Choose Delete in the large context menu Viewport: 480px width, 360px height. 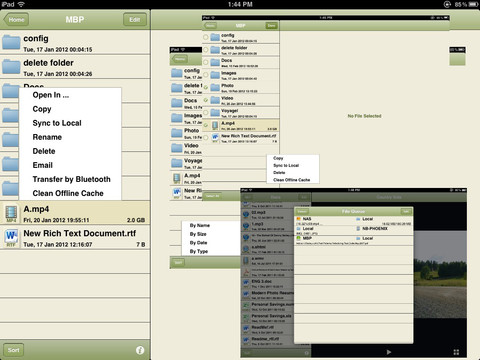(x=44, y=151)
